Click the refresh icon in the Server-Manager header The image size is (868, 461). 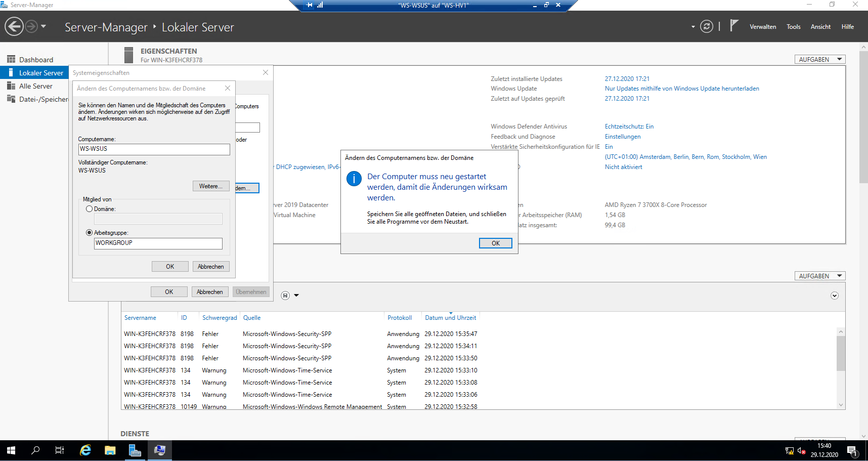(x=707, y=26)
